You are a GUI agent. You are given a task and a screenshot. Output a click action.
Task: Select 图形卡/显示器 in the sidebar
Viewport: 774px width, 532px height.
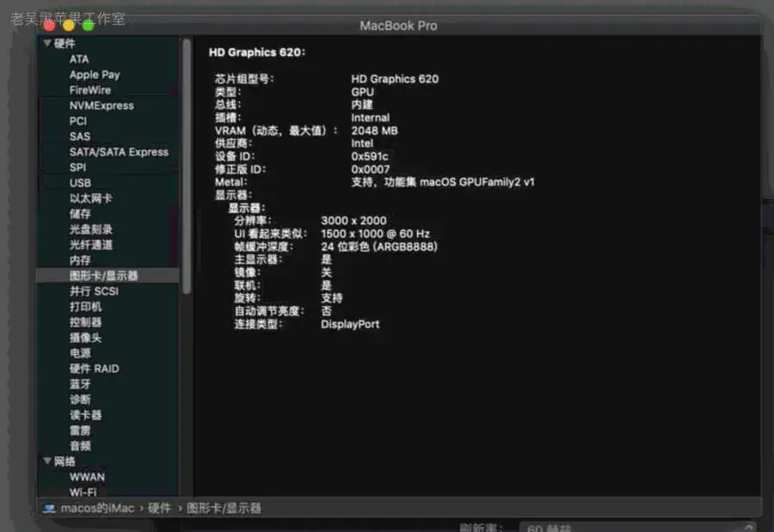pyautogui.click(x=107, y=275)
